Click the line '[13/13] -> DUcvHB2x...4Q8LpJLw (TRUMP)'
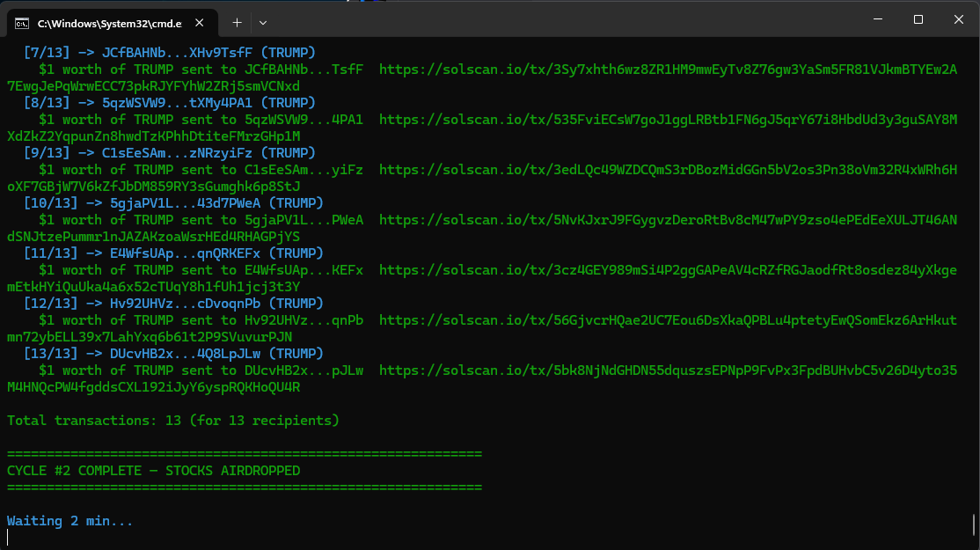Image resolution: width=980 pixels, height=550 pixels. pos(173,353)
